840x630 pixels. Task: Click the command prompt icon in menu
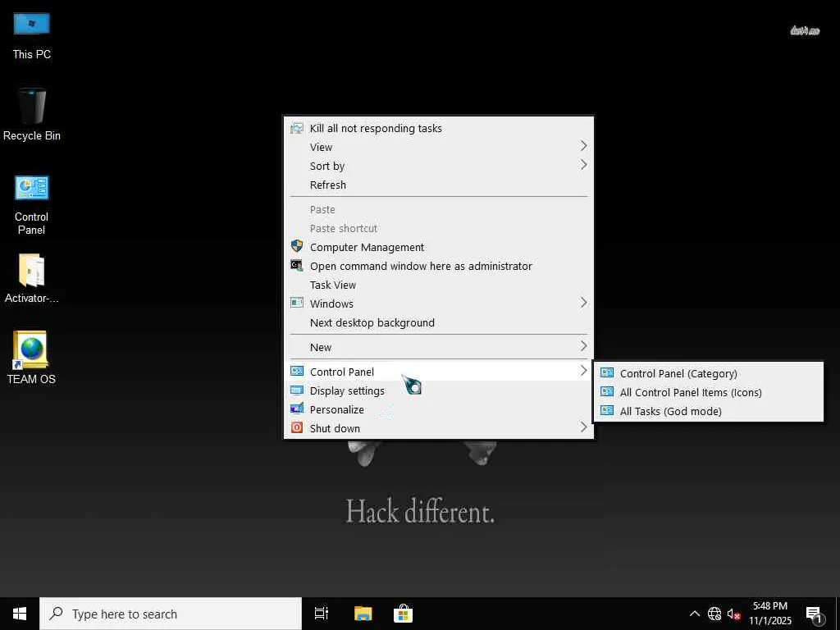click(297, 265)
